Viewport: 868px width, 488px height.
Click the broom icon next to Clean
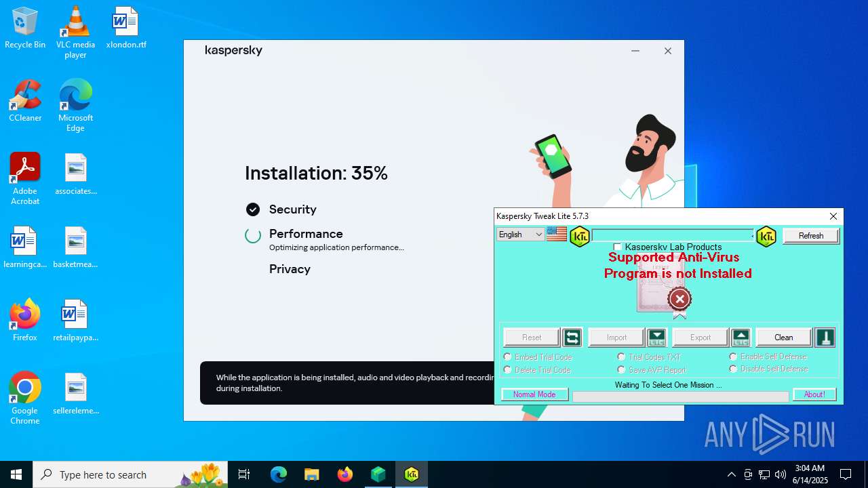point(825,338)
